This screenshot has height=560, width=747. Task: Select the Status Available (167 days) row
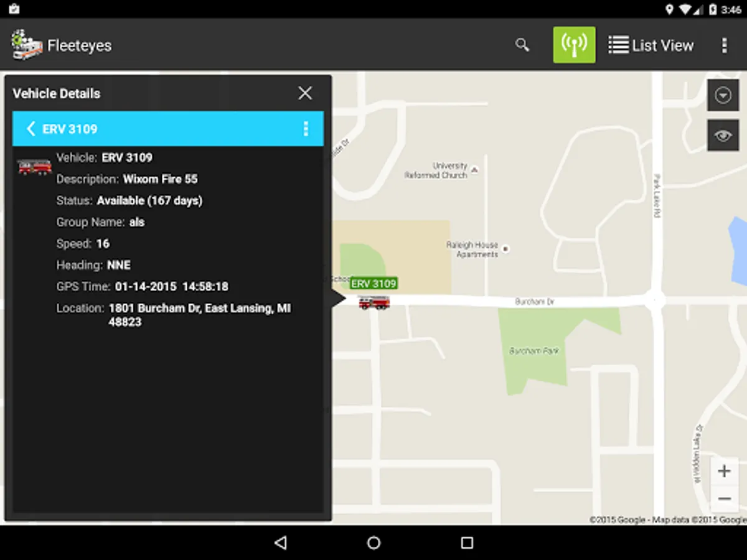(129, 200)
